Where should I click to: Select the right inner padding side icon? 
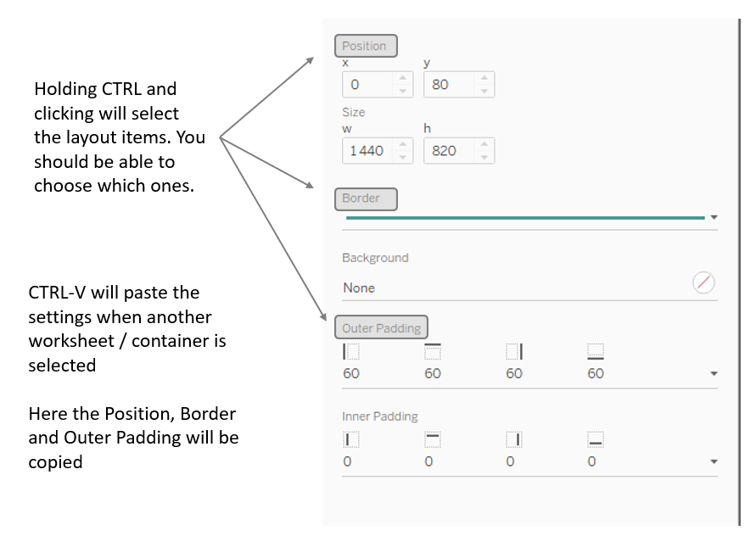tap(513, 439)
